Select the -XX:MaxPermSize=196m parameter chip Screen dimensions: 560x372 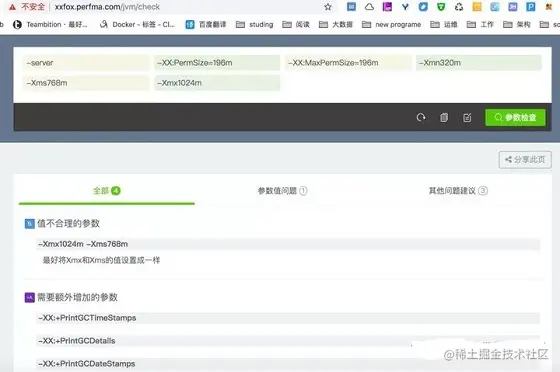click(348, 63)
